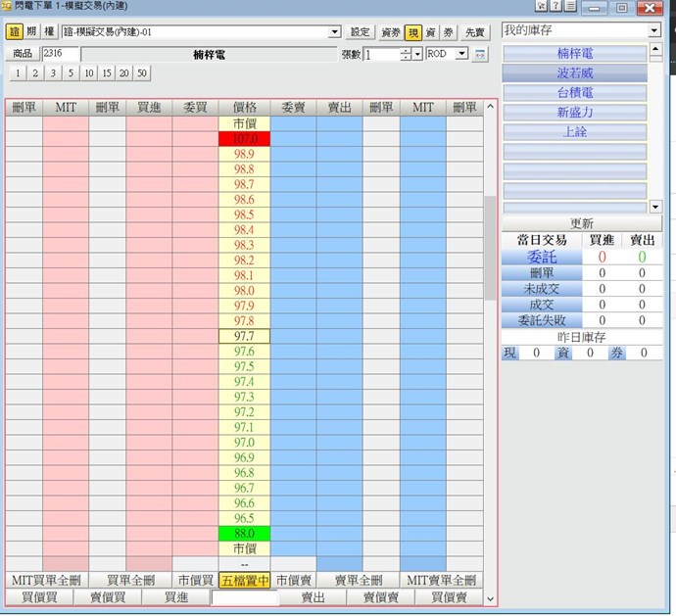Click the 商品 stock code input field

coord(59,54)
